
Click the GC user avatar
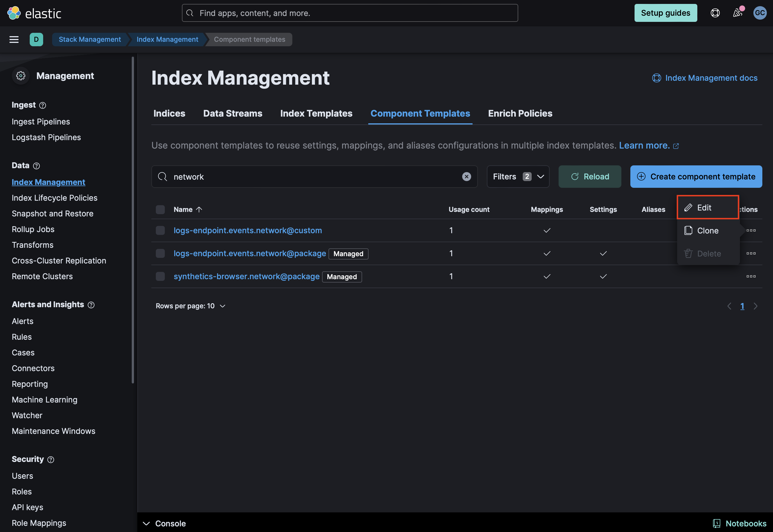760,13
